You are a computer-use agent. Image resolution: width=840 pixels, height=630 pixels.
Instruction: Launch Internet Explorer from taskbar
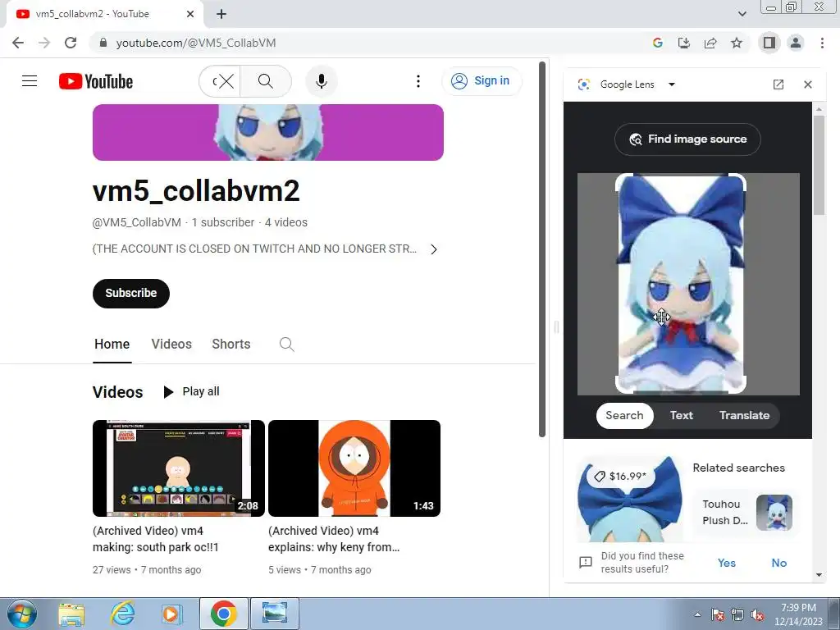(x=123, y=614)
